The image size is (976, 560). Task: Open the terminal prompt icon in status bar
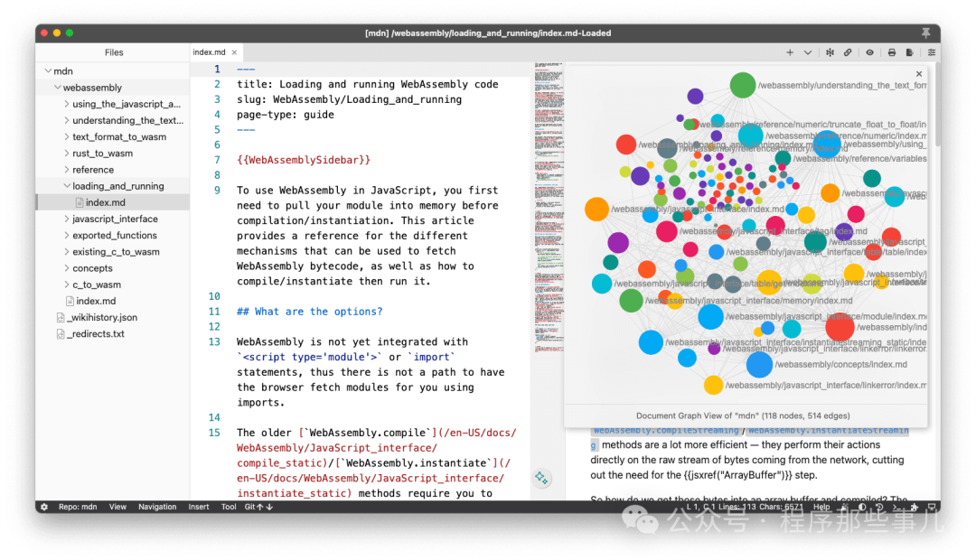[x=897, y=507]
